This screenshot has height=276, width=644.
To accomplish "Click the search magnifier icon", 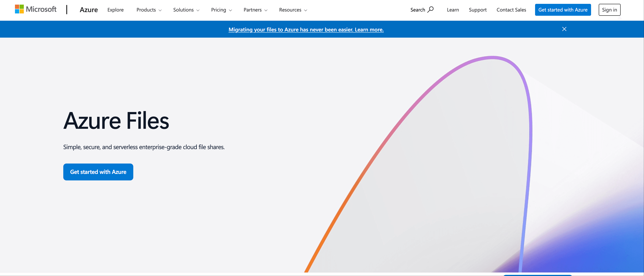I will click(431, 10).
